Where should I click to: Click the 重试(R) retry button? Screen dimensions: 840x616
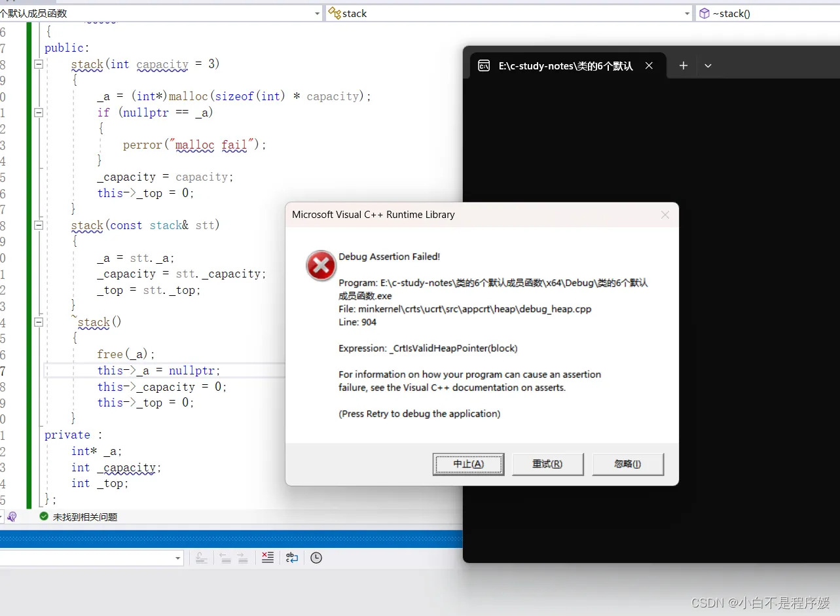[547, 464]
